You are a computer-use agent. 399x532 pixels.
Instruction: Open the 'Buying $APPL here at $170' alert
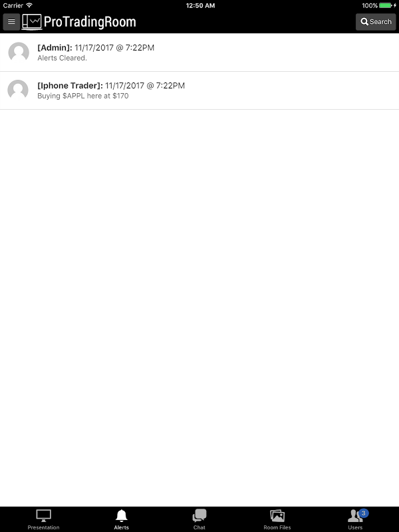pyautogui.click(x=82, y=96)
